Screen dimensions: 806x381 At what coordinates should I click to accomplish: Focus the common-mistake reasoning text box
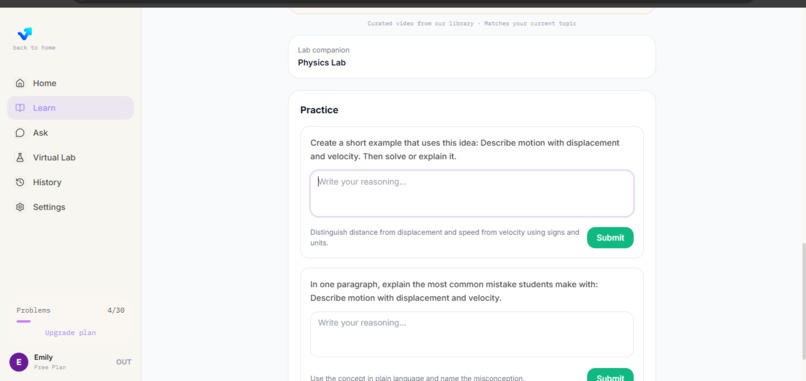[472, 334]
